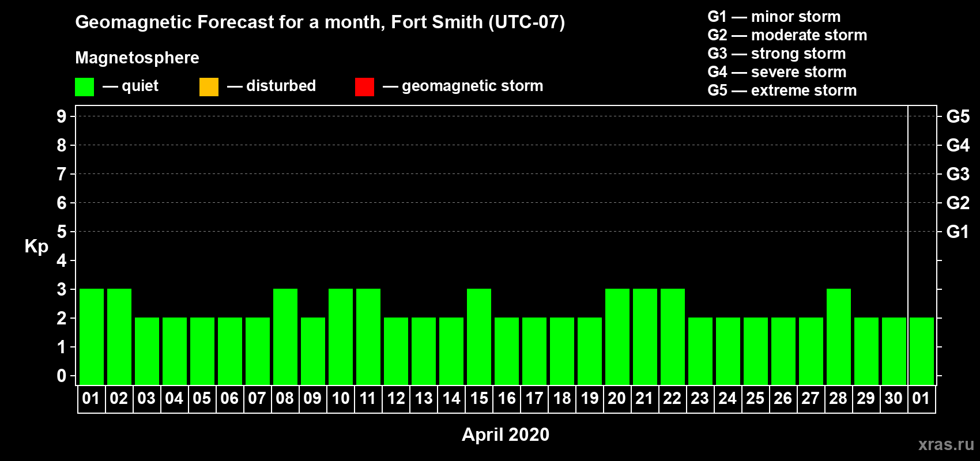Viewport: 980px width, 461px height.
Task: Click the green bar for day 05
Action: coord(202,352)
